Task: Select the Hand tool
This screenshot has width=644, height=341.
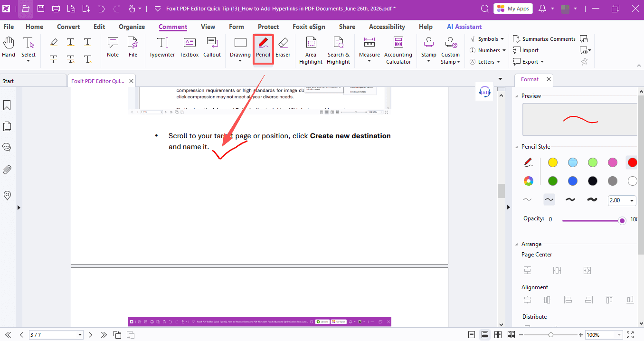Action: [9, 47]
